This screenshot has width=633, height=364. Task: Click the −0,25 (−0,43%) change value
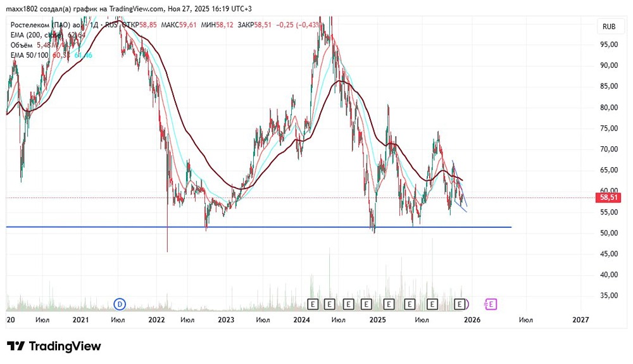[298, 25]
